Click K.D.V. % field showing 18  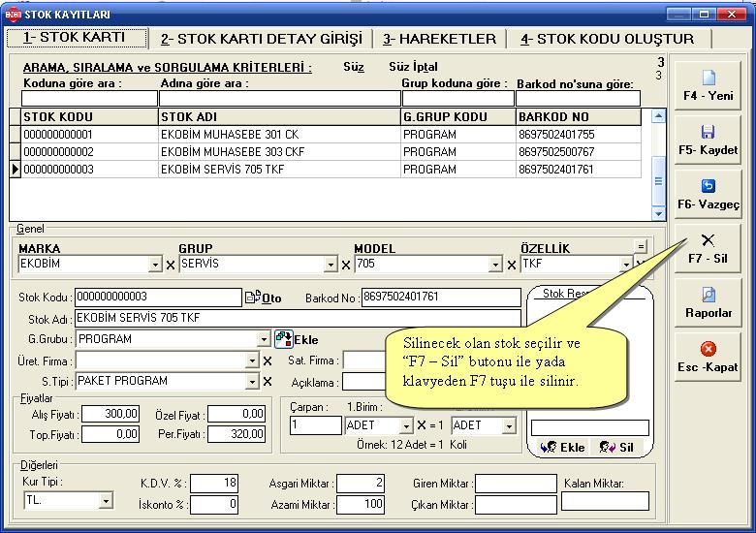pos(214,484)
